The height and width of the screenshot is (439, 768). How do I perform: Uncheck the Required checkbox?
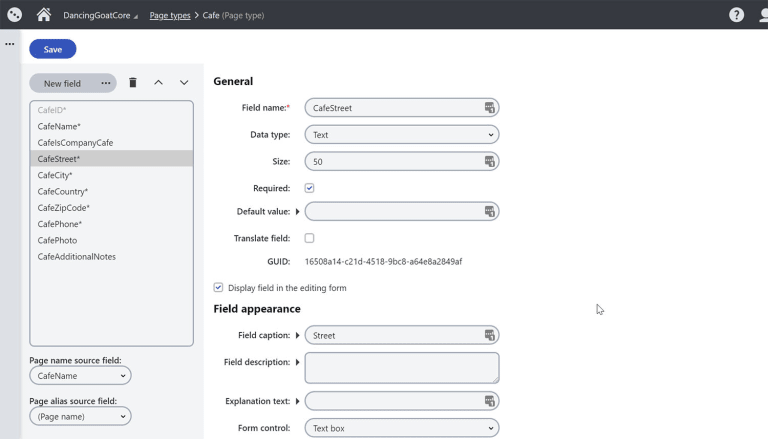309,188
